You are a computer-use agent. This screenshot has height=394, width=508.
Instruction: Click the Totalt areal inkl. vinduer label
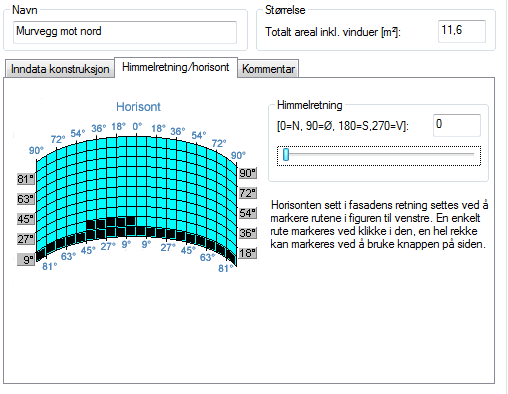pos(333,32)
